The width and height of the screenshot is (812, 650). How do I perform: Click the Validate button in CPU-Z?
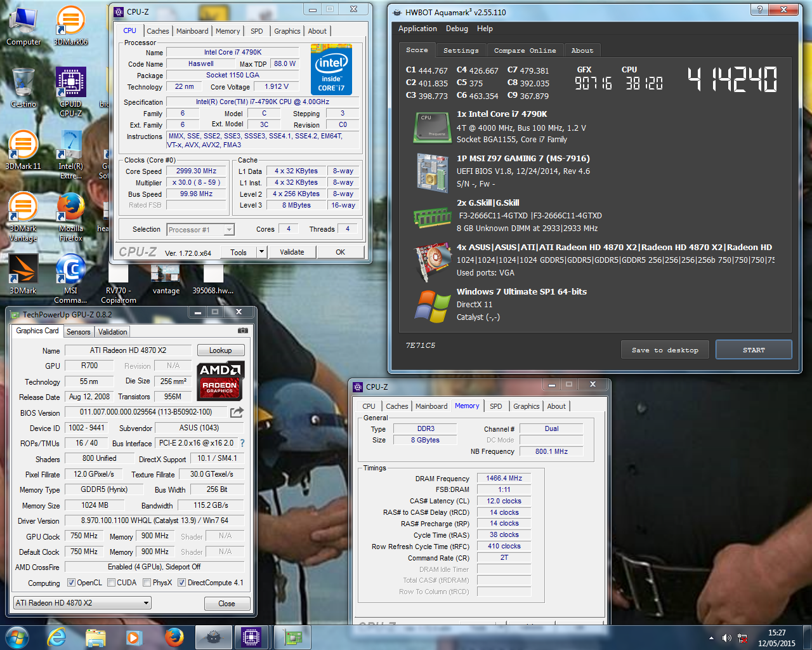click(292, 252)
